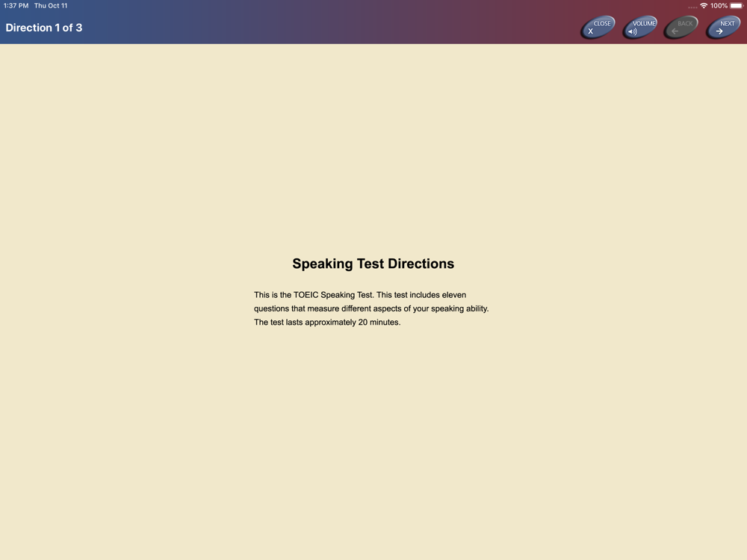The height and width of the screenshot is (560, 747).
Task: Select the 'Direction 1 of 3' header text
Action: click(x=44, y=28)
